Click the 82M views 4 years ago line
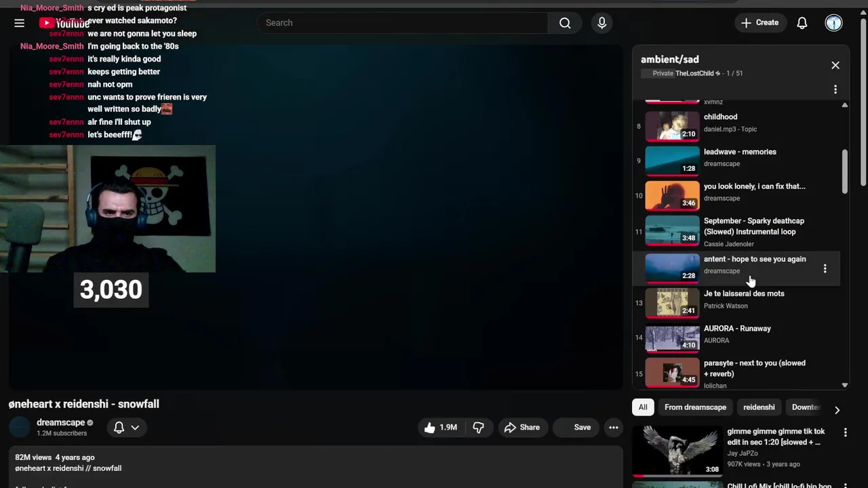This screenshot has width=868, height=488. (55, 457)
